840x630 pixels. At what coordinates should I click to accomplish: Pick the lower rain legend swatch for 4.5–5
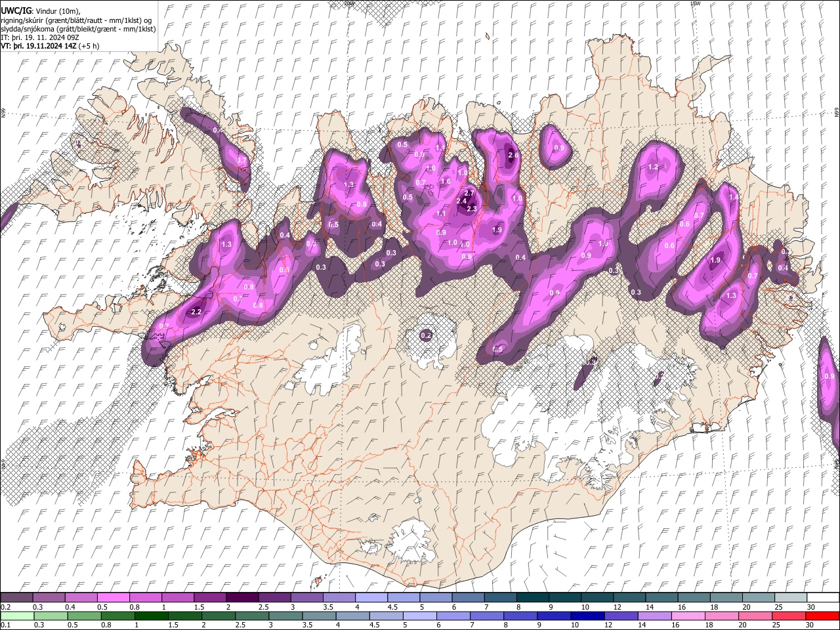pos(387,616)
